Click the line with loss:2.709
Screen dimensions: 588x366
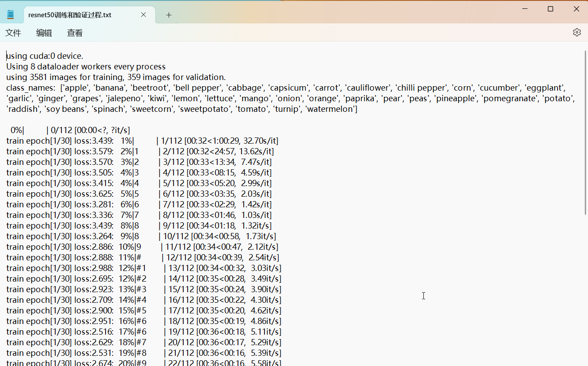[x=144, y=300]
